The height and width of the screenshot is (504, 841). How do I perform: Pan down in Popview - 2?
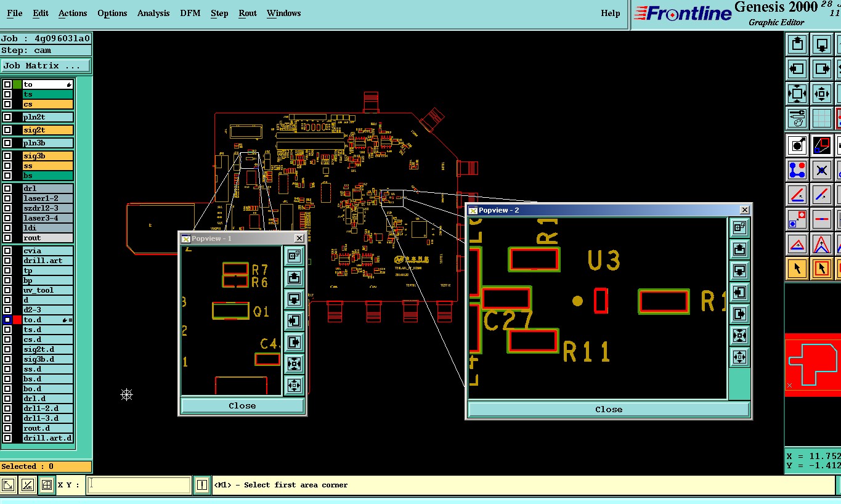[739, 270]
